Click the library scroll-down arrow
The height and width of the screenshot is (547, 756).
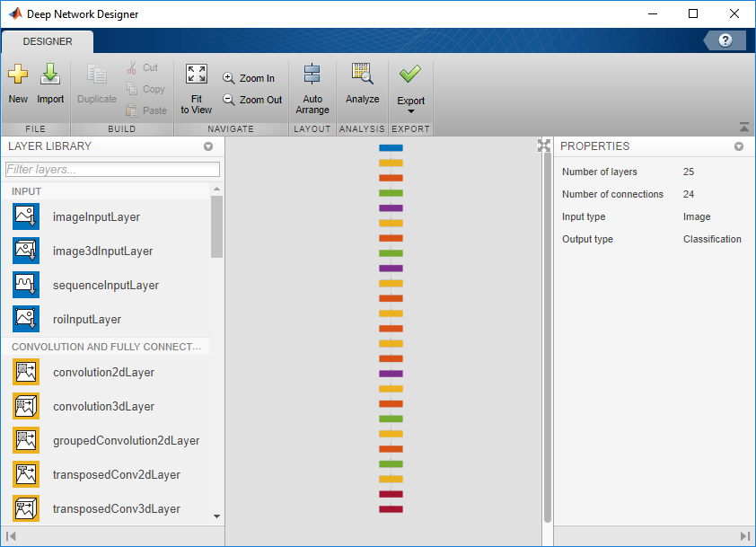point(216,516)
